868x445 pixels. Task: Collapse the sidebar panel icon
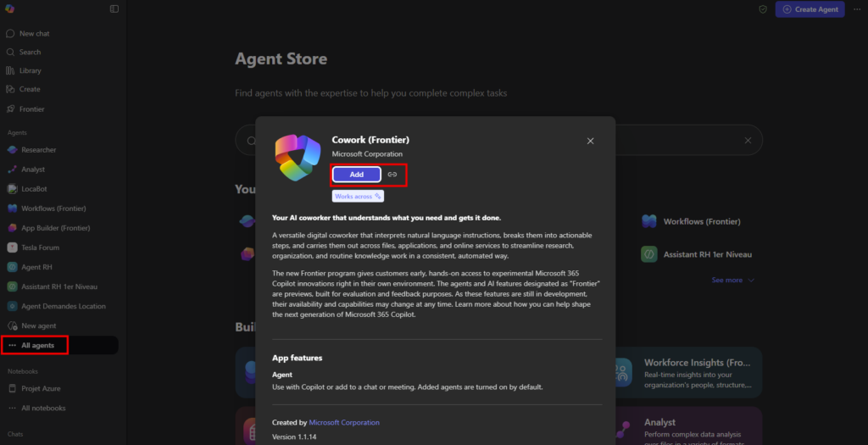pos(114,9)
